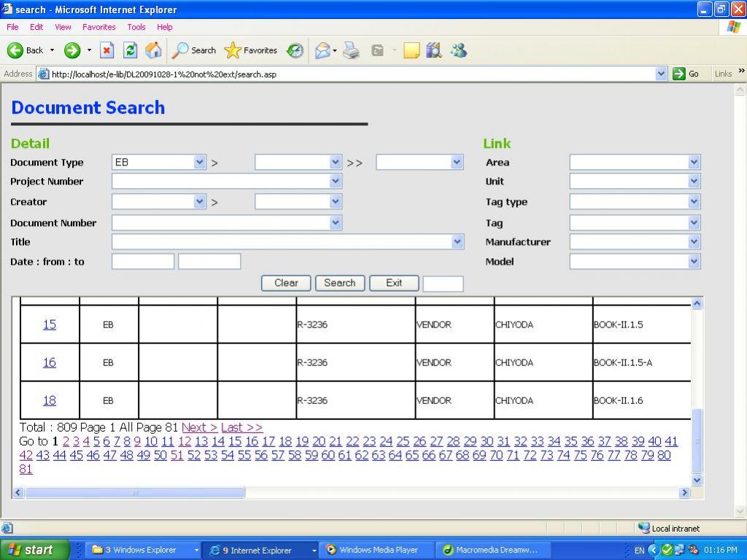The width and height of the screenshot is (747, 560).
Task: Click the Stop loading icon
Action: (x=107, y=50)
